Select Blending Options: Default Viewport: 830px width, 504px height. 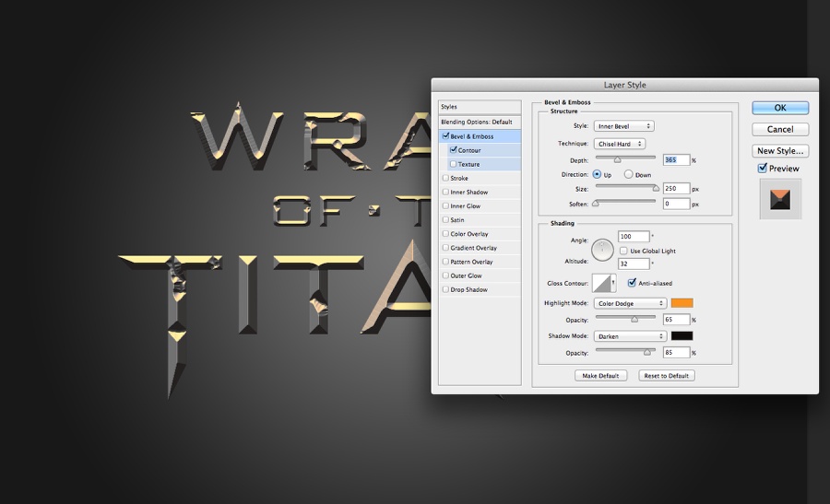point(480,123)
